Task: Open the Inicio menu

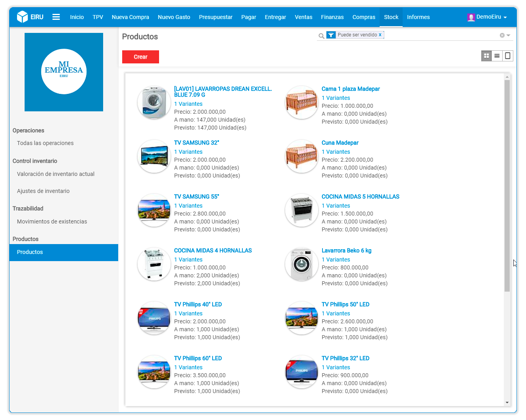Action: pos(77,17)
